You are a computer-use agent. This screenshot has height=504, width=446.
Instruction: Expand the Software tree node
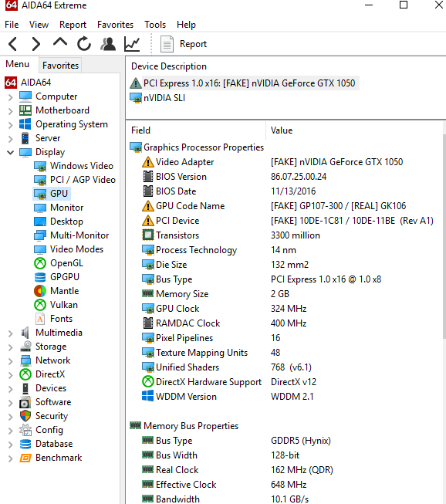tap(10, 402)
